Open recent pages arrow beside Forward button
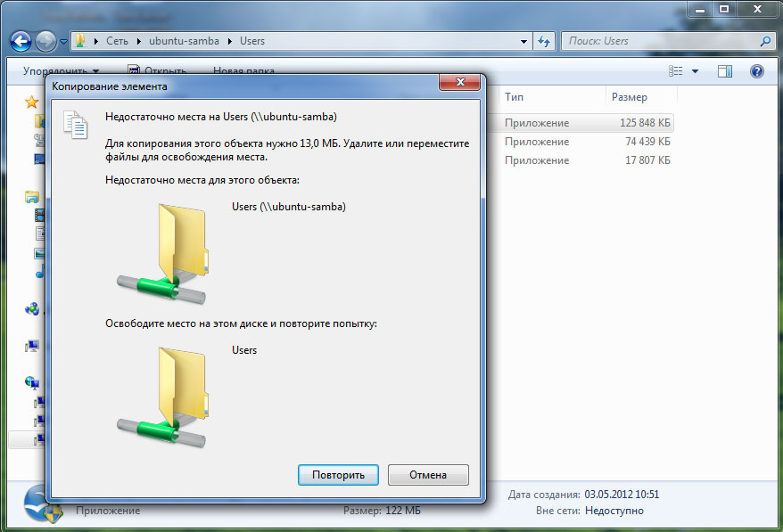The width and height of the screenshot is (783, 532). pos(64,42)
